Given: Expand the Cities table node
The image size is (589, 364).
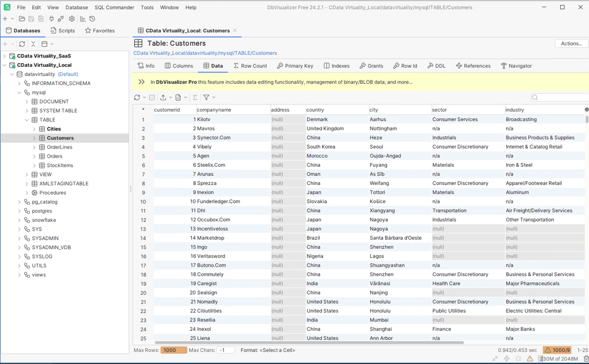Looking at the screenshot, I should click(x=34, y=129).
